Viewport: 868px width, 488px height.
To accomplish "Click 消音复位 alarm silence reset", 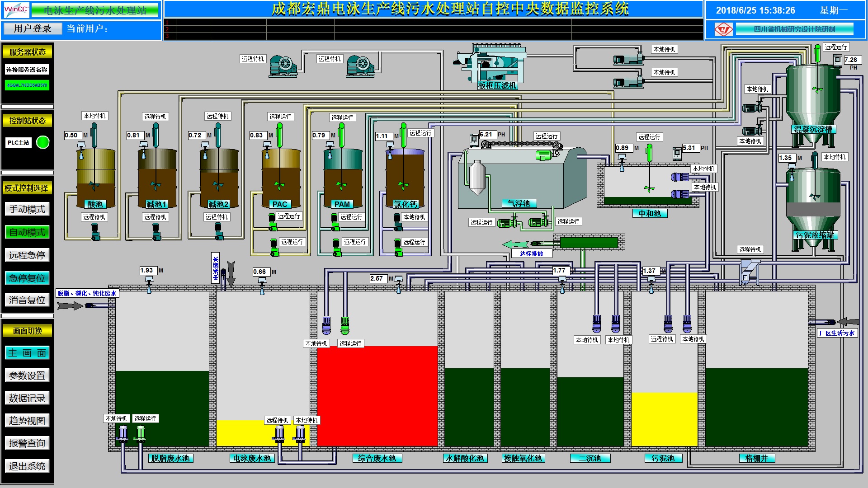I will [x=27, y=300].
